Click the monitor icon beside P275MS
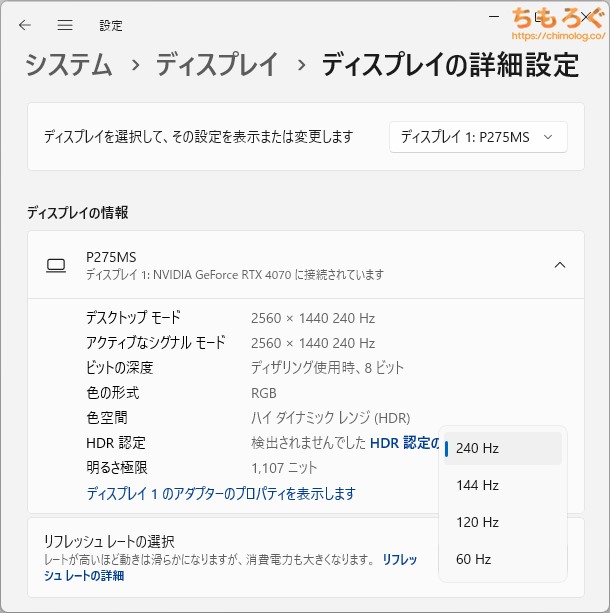This screenshot has width=610, height=613. [56, 265]
